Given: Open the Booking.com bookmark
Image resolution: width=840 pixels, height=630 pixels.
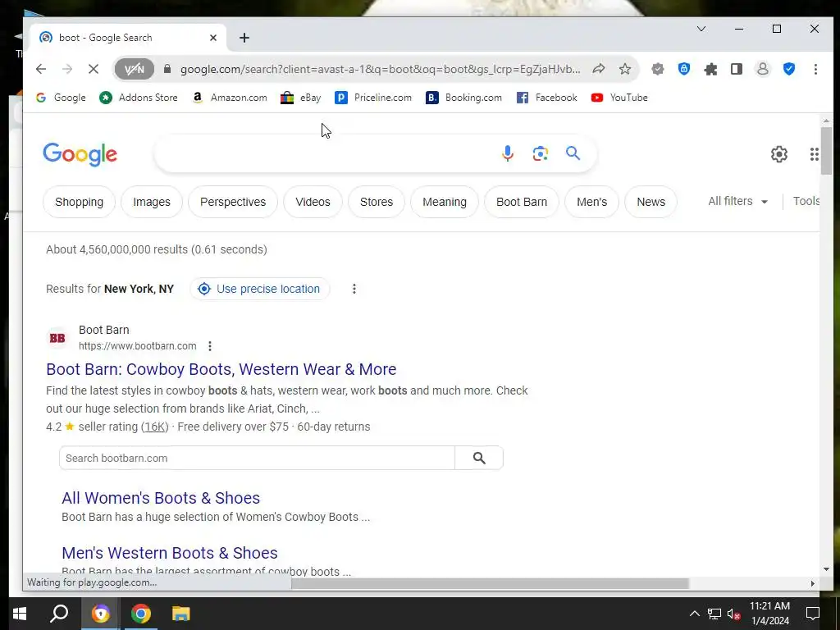Looking at the screenshot, I should [x=463, y=98].
